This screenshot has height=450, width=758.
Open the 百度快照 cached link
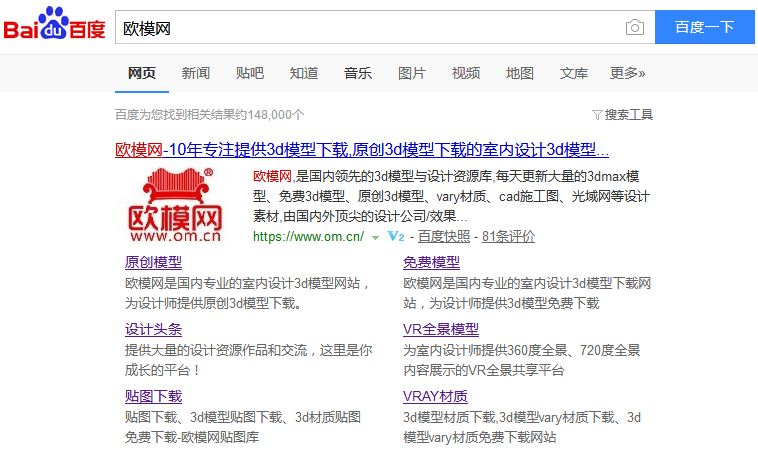444,236
